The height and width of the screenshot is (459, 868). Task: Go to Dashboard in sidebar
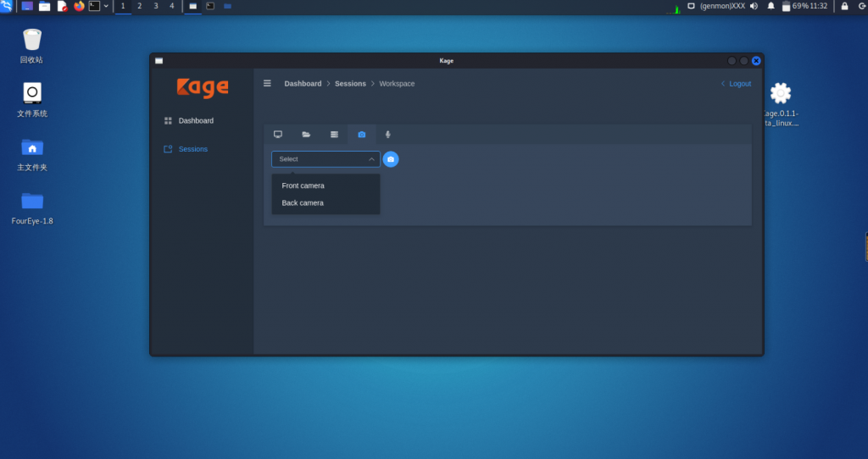pos(196,120)
